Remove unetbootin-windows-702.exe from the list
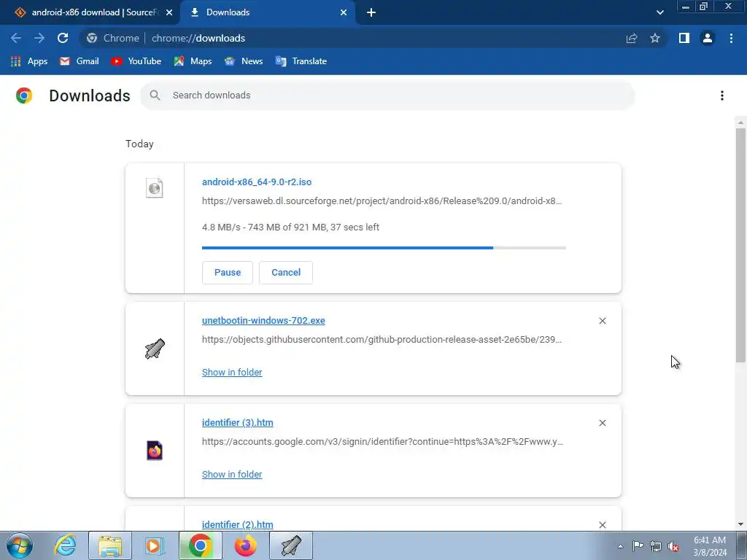Viewport: 747px width, 560px height. pyautogui.click(x=603, y=321)
